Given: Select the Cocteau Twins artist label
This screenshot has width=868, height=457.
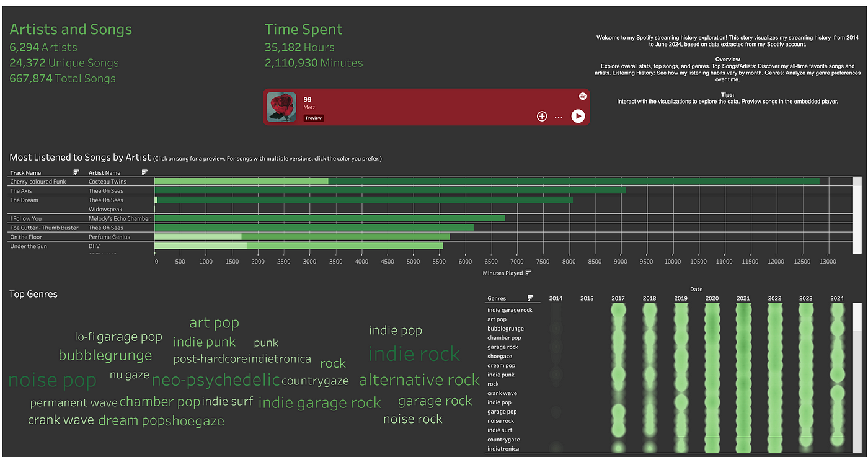Looking at the screenshot, I should point(108,182).
